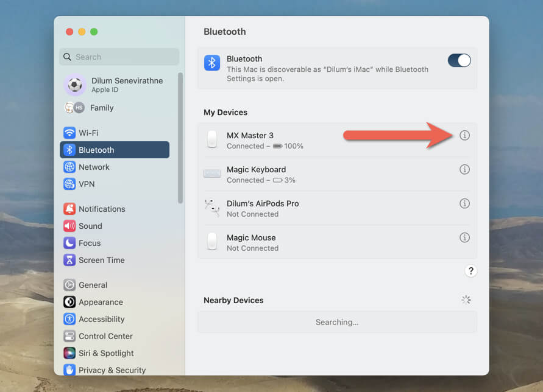
Task: Click the Searching… nearby devices row
Action: pyautogui.click(x=337, y=322)
